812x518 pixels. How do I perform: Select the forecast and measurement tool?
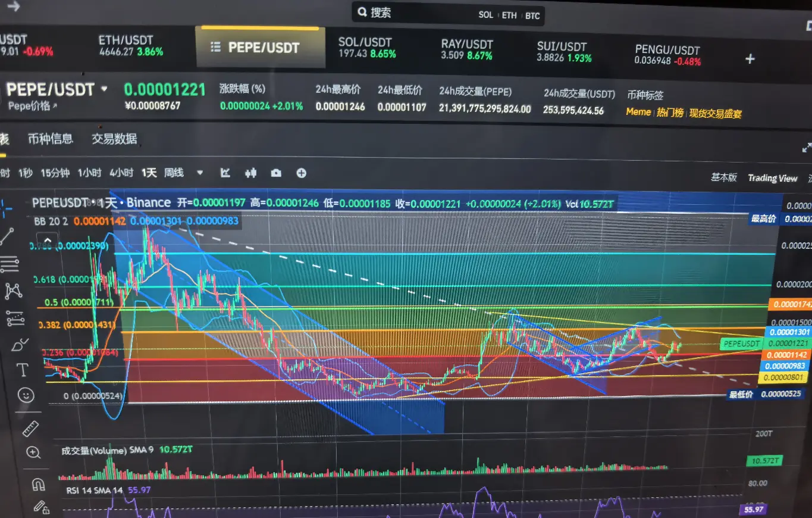click(x=15, y=319)
